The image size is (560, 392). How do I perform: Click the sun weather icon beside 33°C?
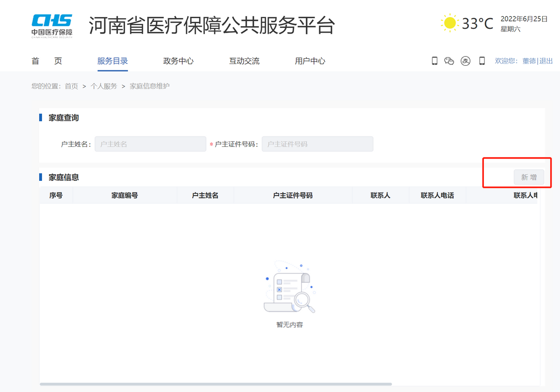[x=449, y=22]
